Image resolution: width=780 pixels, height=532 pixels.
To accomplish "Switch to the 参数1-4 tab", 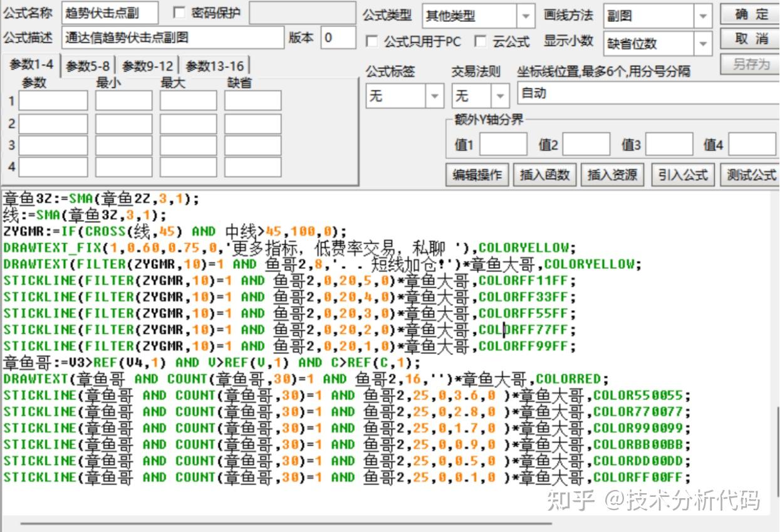I will [31, 65].
